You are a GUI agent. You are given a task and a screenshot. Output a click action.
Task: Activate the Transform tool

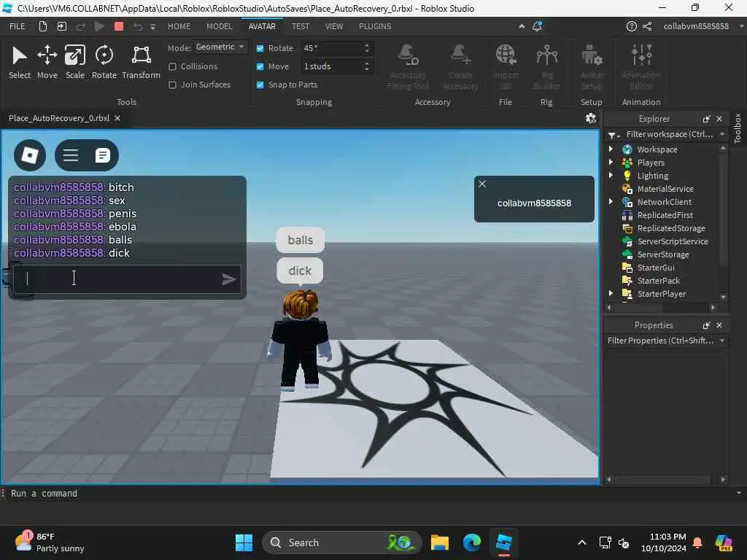[141, 62]
